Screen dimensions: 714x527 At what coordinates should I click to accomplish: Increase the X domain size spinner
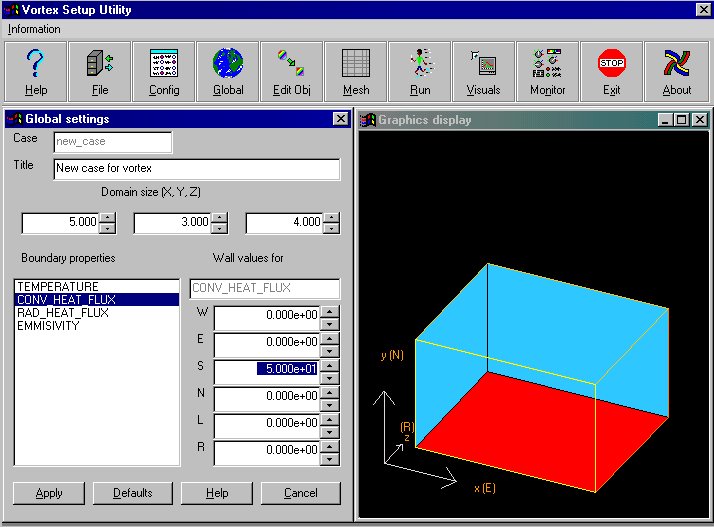pos(107,218)
